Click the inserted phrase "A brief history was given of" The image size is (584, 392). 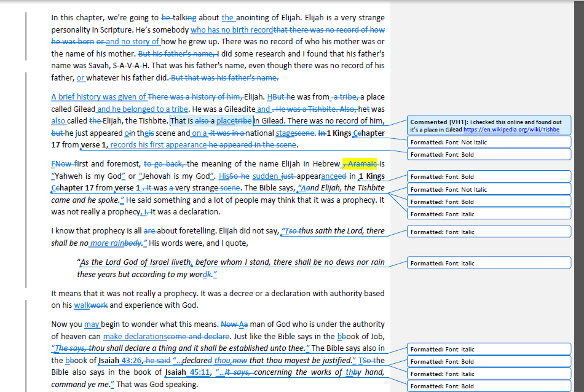pyautogui.click(x=98, y=96)
